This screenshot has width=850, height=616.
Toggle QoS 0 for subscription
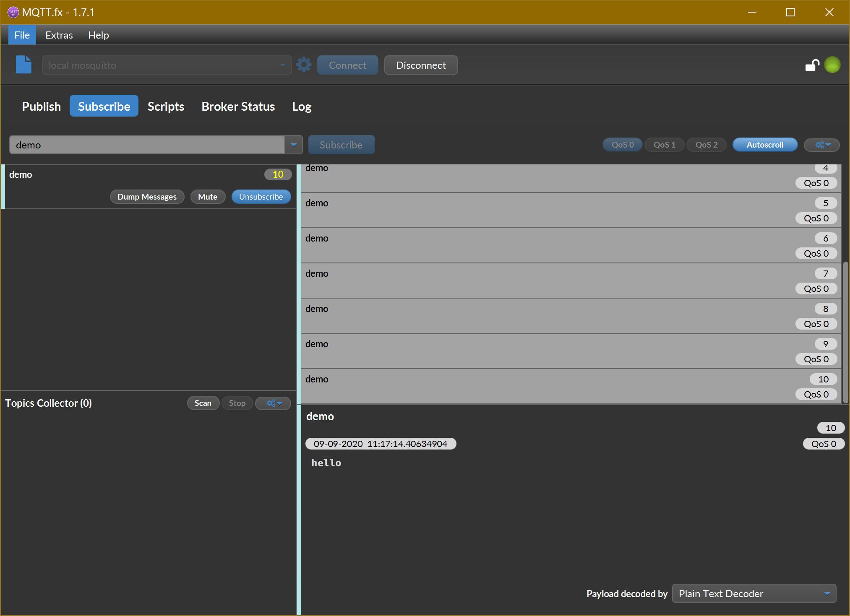coord(623,145)
